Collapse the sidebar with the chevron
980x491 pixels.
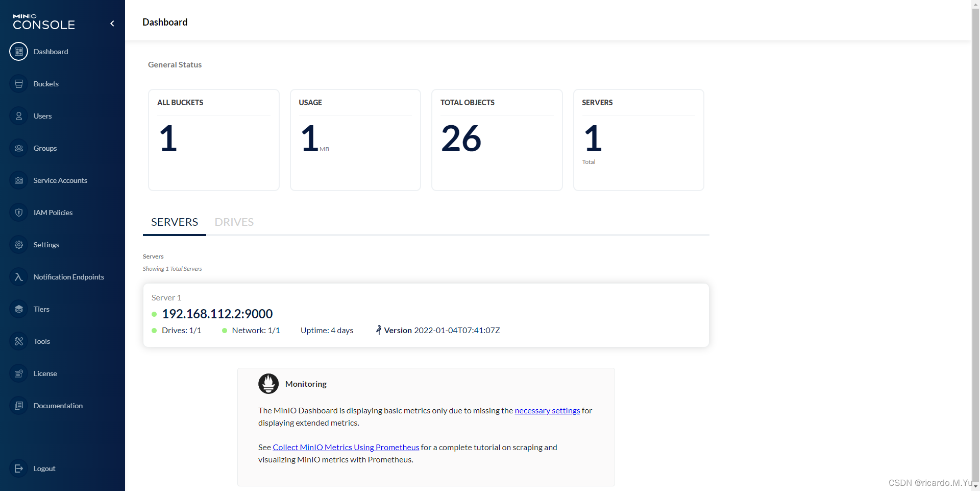(112, 23)
